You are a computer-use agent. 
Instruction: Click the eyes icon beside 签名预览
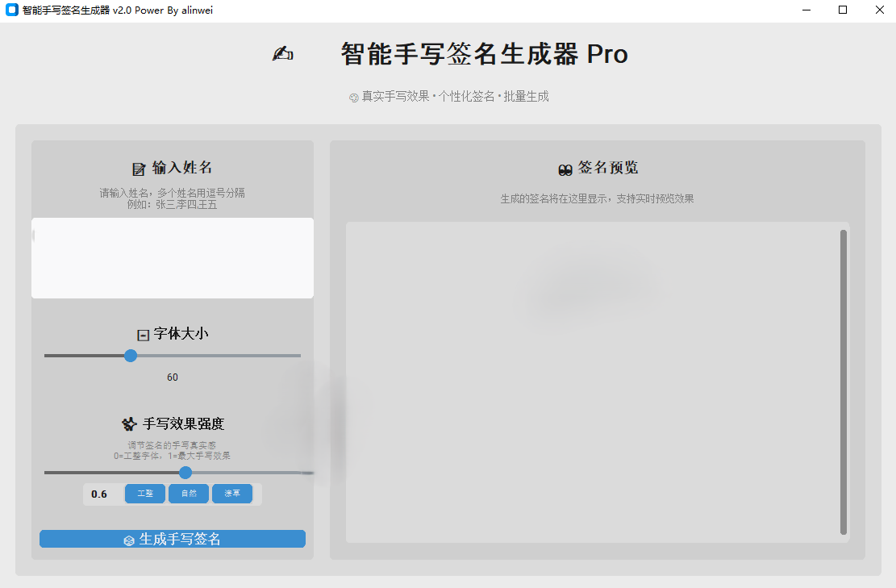565,169
